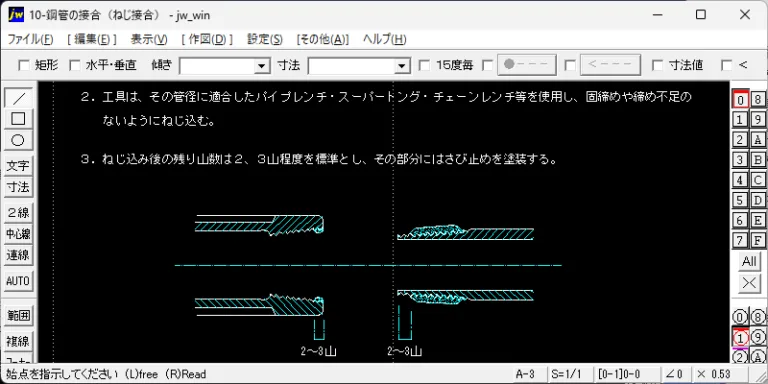Viewport: 768px width, 384px height.
Task: Open the 傾き angle dropdown
Action: point(262,66)
